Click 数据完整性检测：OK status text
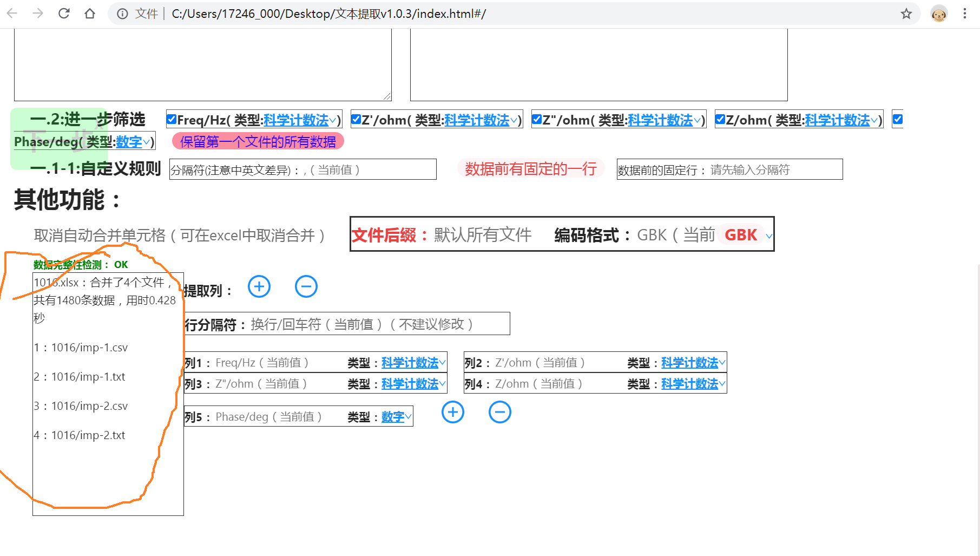 81,265
